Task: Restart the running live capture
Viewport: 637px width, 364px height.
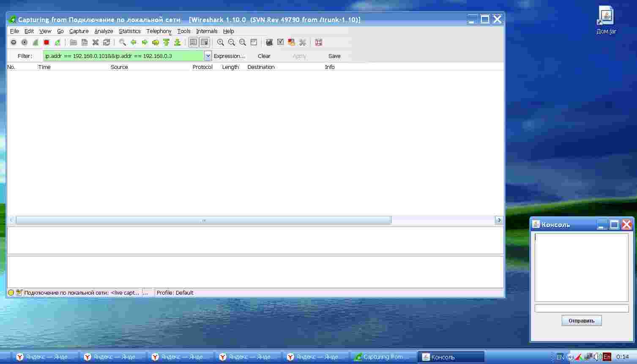Action: pos(57,42)
